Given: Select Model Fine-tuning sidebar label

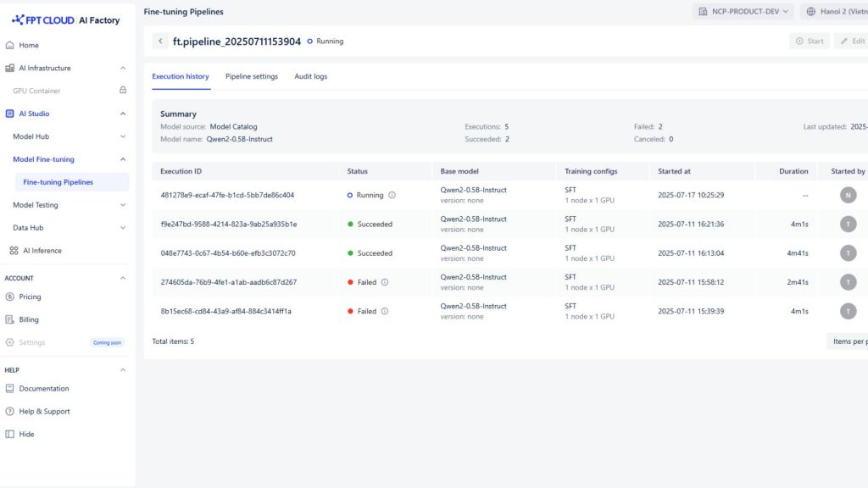Looking at the screenshot, I should coord(43,159).
